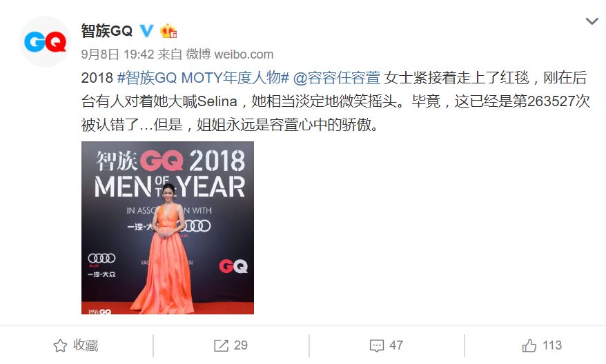The height and width of the screenshot is (364, 606).
Task: Click the star favorite icon
Action: (x=60, y=345)
